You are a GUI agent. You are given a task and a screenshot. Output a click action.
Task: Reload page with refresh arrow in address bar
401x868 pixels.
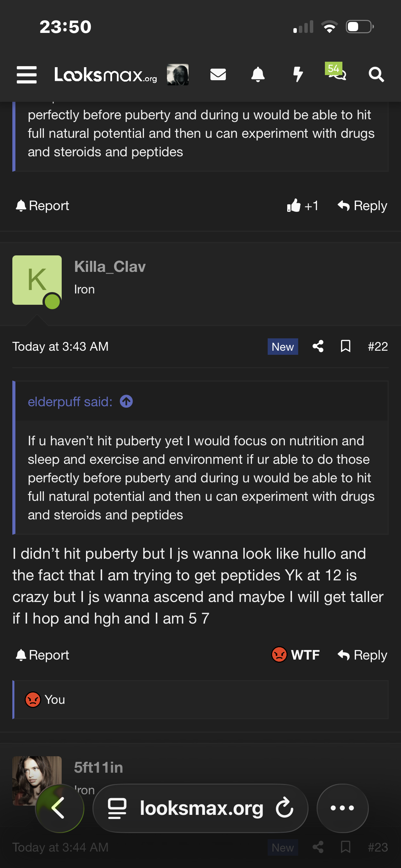coord(285,808)
